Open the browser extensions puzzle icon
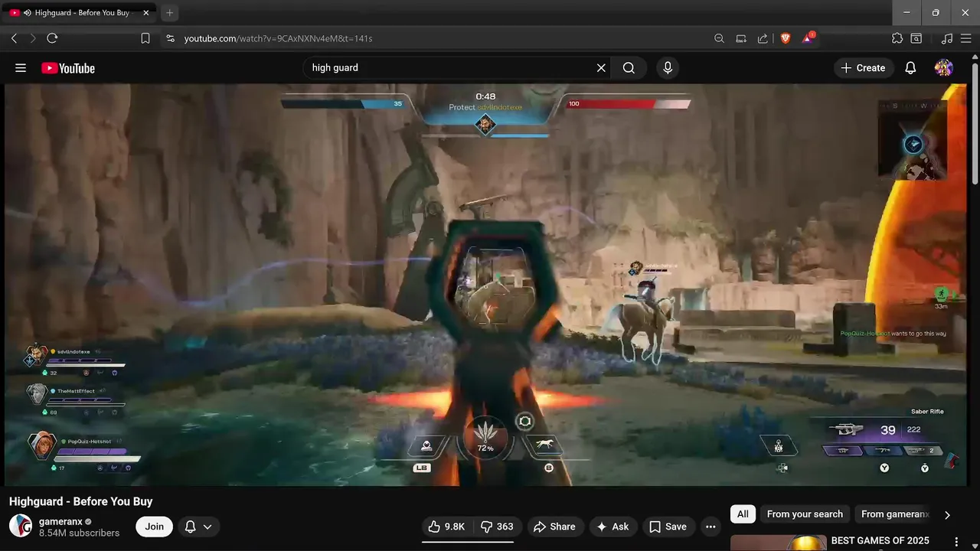This screenshot has height=551, width=980. coord(897,38)
